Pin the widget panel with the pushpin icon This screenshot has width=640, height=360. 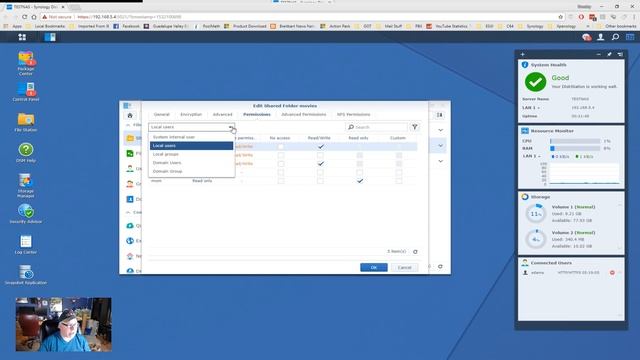pos(609,54)
